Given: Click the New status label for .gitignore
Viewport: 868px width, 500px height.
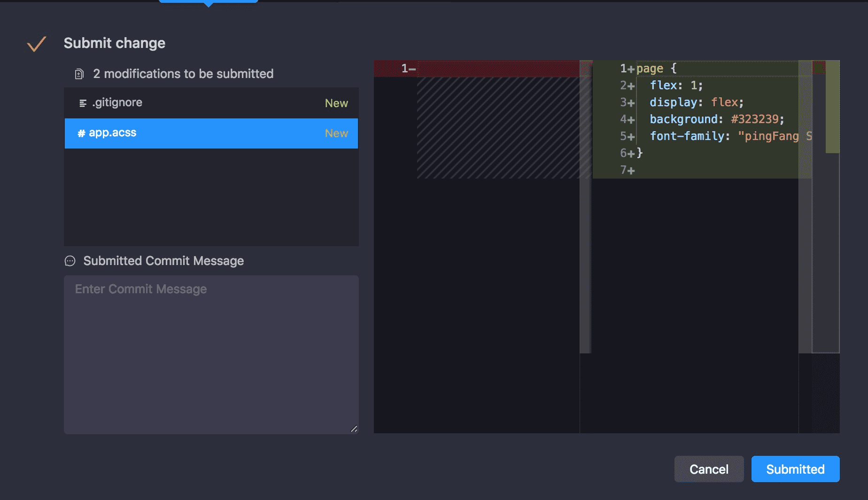Looking at the screenshot, I should coord(336,103).
